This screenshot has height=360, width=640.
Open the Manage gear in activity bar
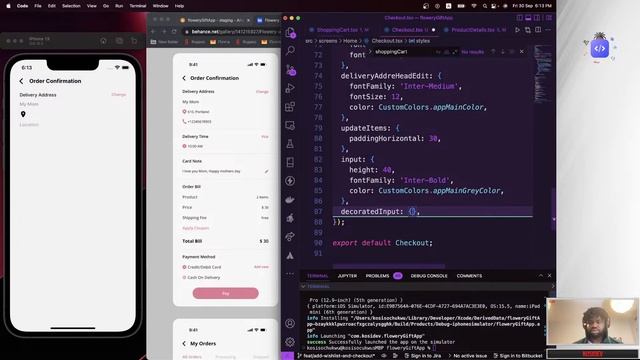coord(290,342)
